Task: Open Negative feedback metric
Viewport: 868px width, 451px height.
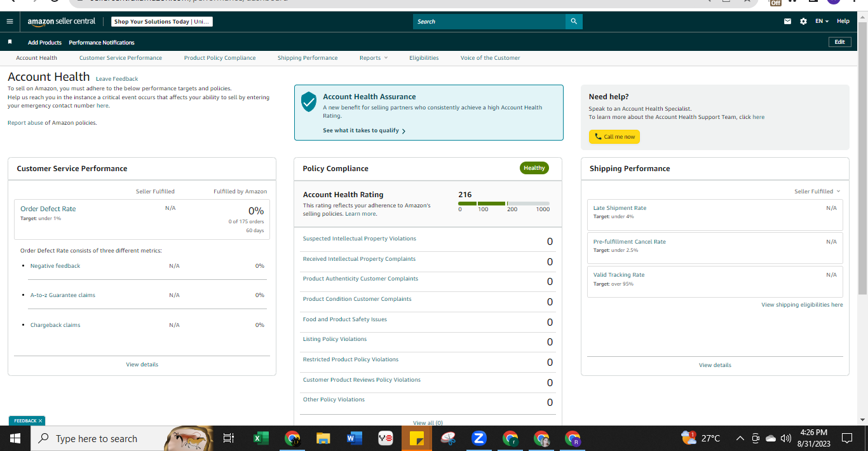Action: [x=55, y=266]
